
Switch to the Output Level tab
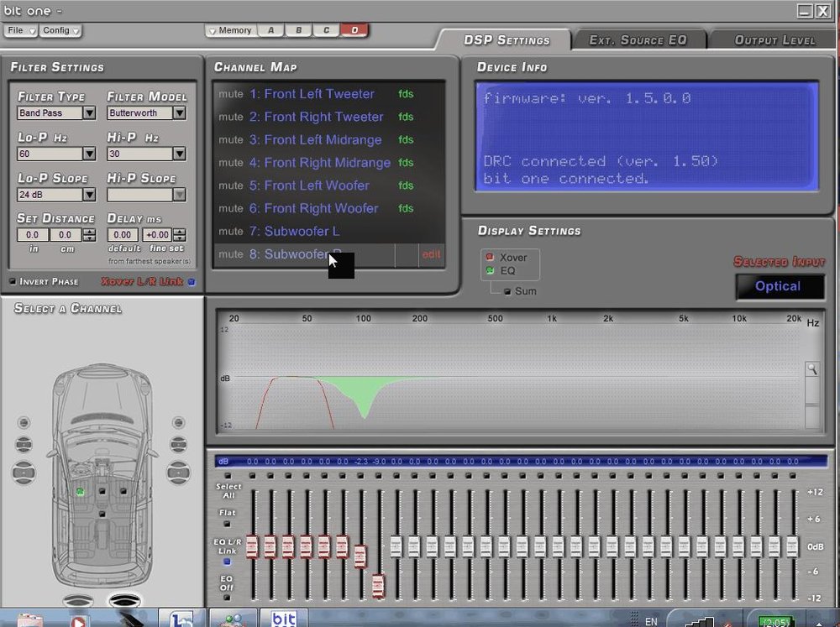774,40
